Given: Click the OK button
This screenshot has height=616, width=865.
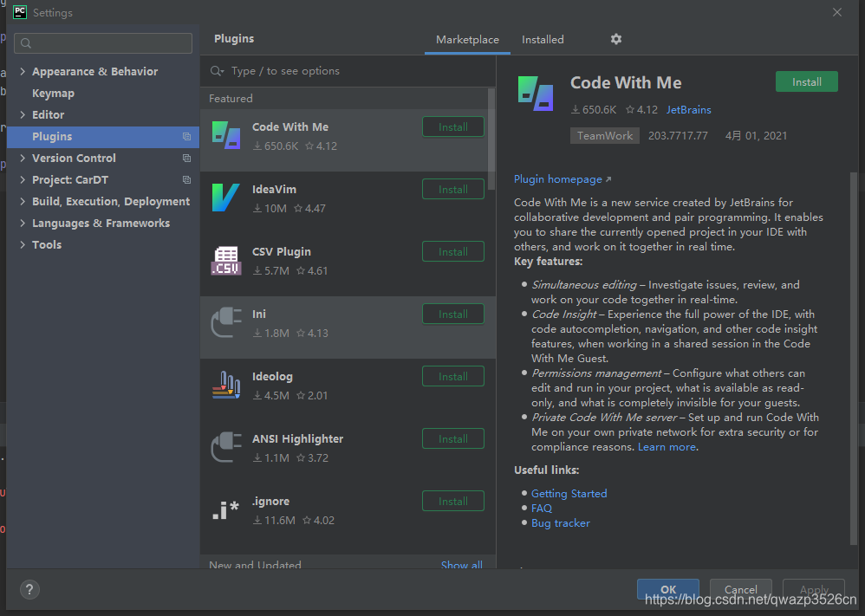Looking at the screenshot, I should click(x=668, y=589).
